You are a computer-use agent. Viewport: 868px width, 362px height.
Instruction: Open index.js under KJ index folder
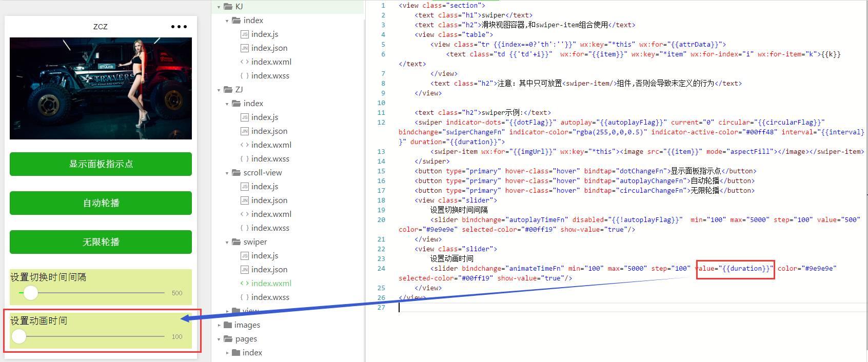[265, 34]
